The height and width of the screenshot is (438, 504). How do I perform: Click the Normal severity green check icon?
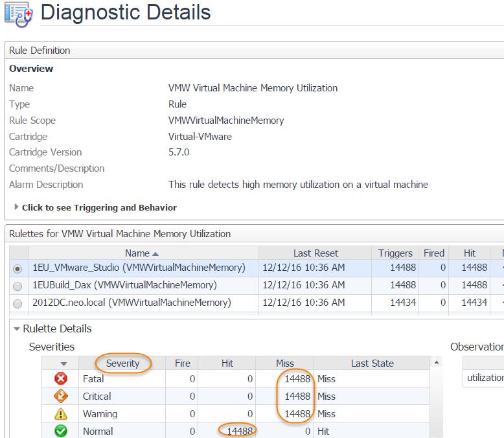61,432
